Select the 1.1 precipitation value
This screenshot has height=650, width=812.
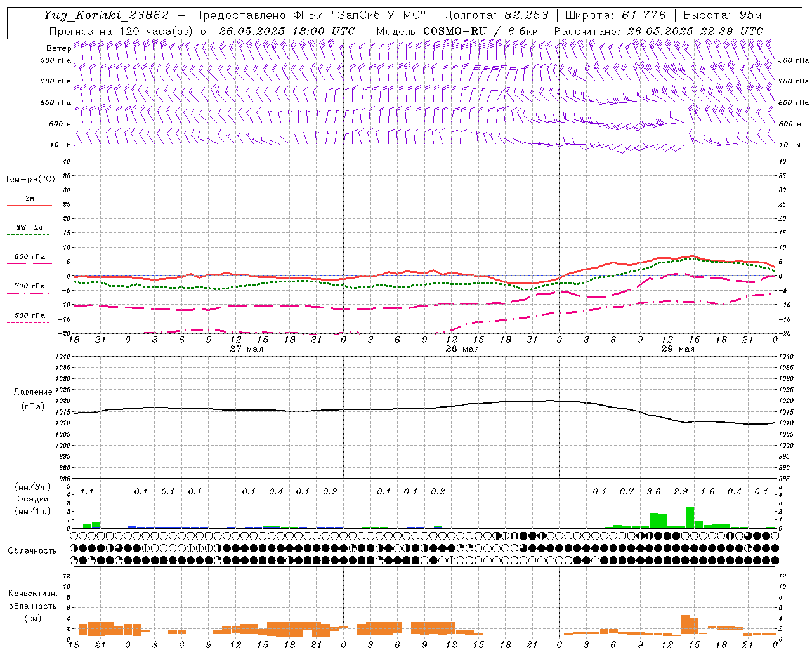[x=87, y=492]
